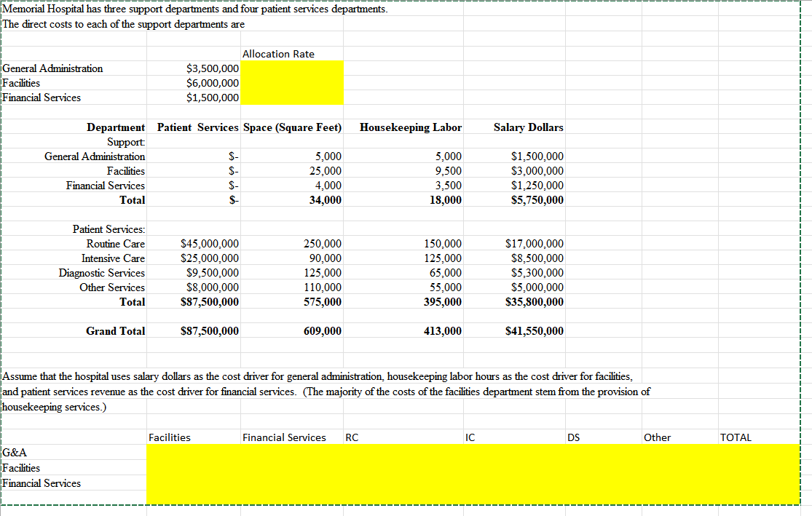Click General Administration salary $1,500,000
The width and height of the screenshot is (812, 516).
pos(537,156)
